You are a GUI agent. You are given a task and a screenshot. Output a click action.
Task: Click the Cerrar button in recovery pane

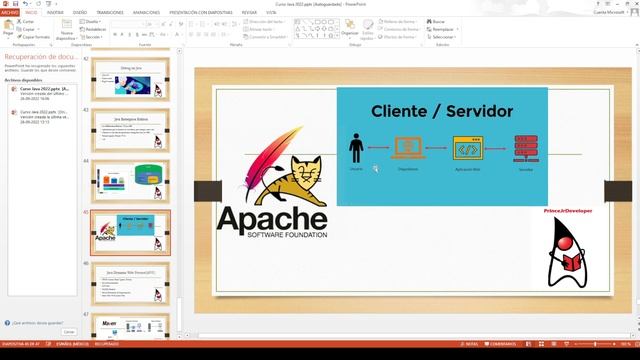tap(69, 332)
